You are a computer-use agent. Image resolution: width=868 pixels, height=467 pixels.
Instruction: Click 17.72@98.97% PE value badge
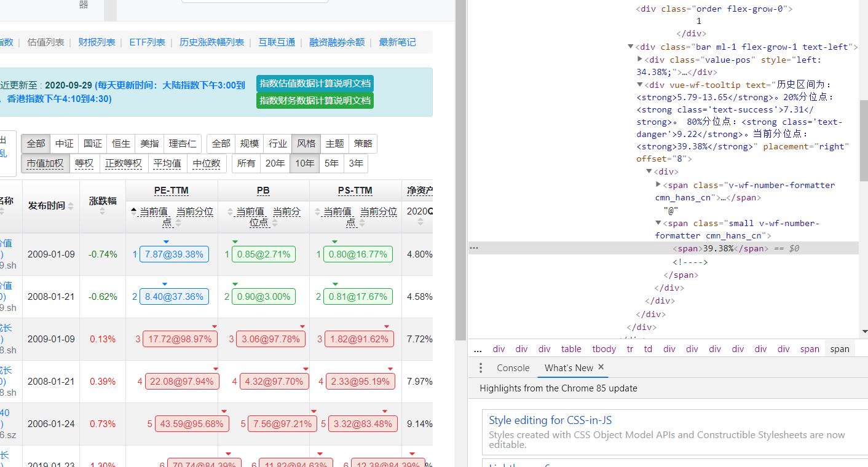[180, 339]
